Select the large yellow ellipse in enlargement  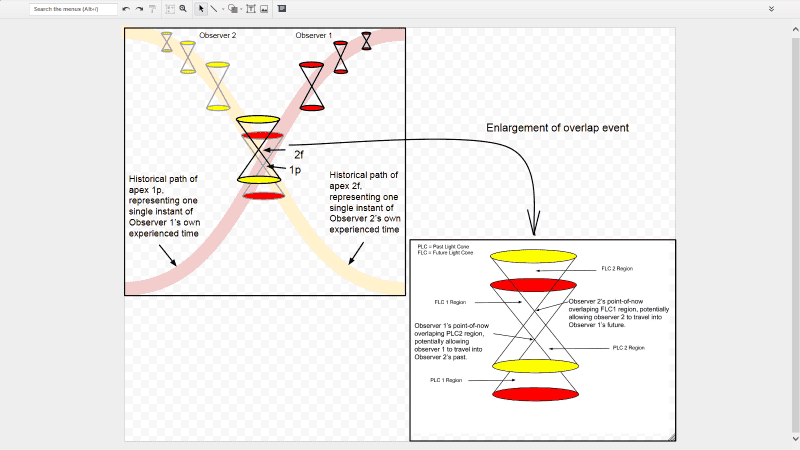coord(533,256)
